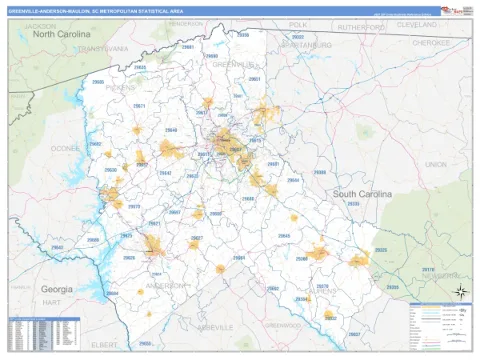Click the HART county label
This screenshot has height=360, width=480.
click(x=51, y=303)
